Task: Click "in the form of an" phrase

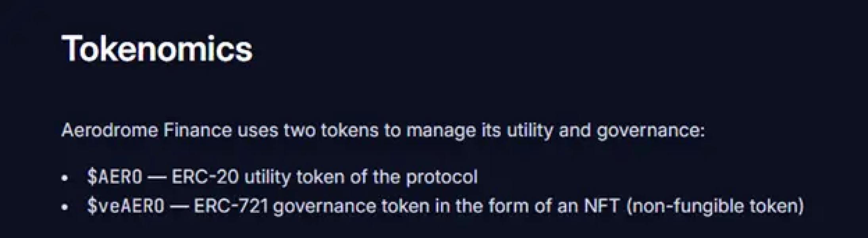Action: point(507,206)
